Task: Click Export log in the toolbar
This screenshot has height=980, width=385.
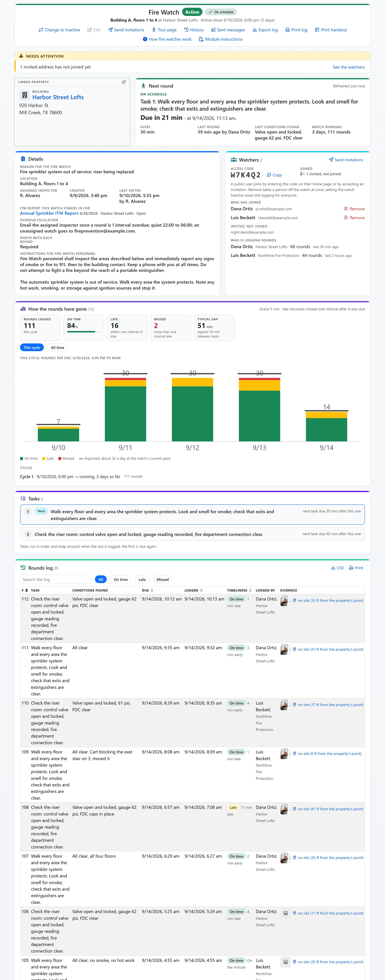Action: pos(265,30)
